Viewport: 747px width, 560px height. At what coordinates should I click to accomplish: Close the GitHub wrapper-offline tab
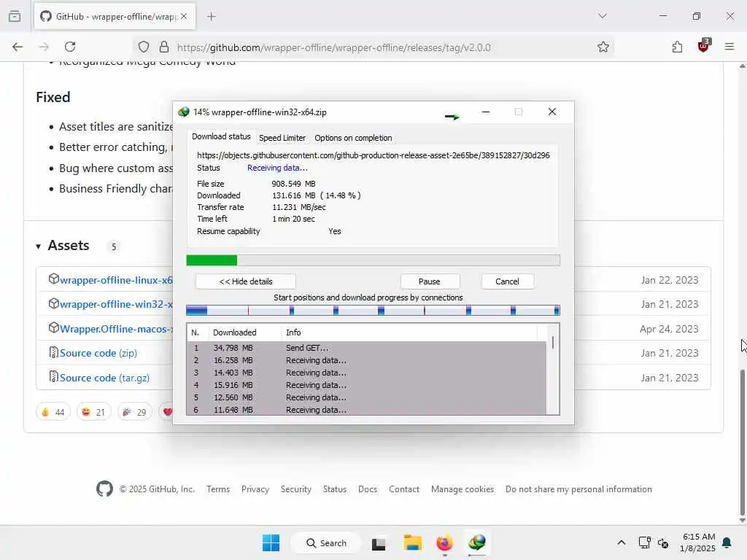184,17
